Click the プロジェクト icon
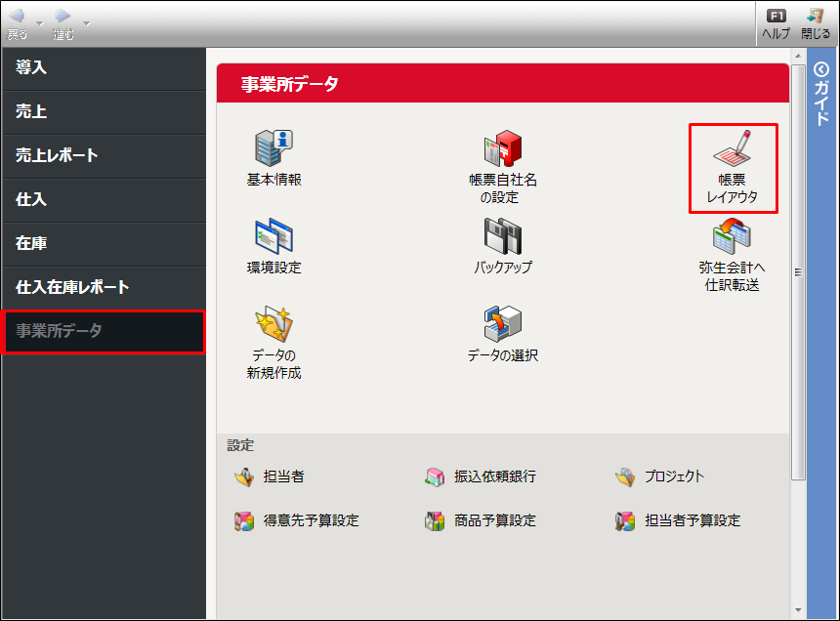 point(625,476)
